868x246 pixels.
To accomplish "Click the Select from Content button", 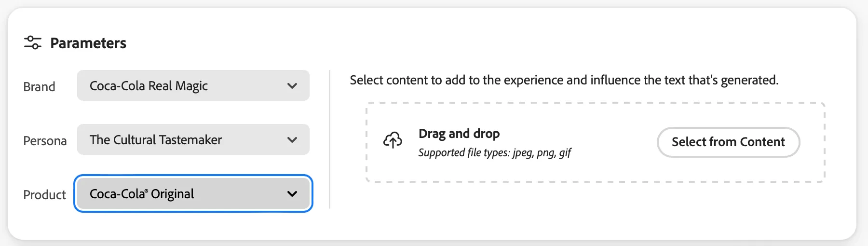I will click(x=728, y=142).
